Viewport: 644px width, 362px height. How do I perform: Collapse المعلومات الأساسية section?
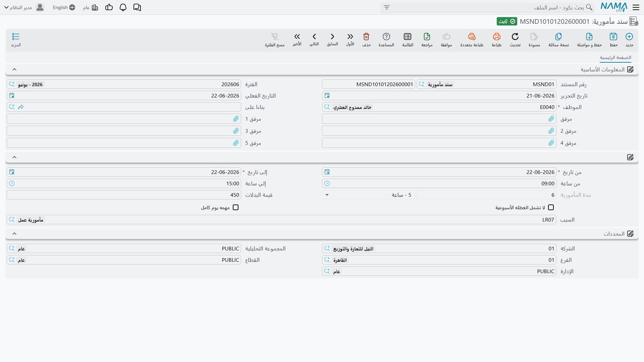coord(14,69)
